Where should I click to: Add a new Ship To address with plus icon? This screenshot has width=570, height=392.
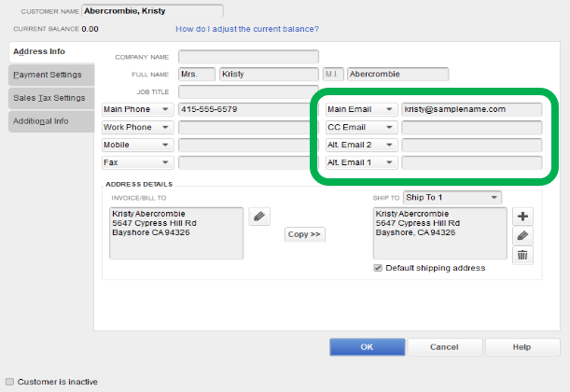(522, 217)
